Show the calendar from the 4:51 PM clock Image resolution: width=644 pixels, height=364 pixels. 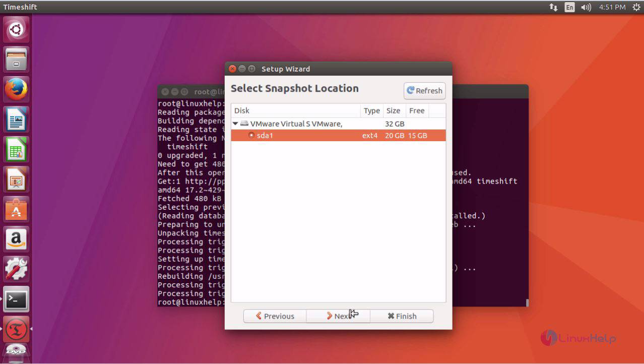pyautogui.click(x=612, y=7)
